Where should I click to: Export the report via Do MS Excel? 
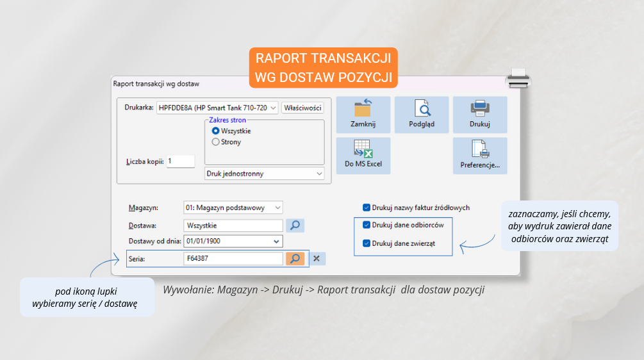(363, 156)
